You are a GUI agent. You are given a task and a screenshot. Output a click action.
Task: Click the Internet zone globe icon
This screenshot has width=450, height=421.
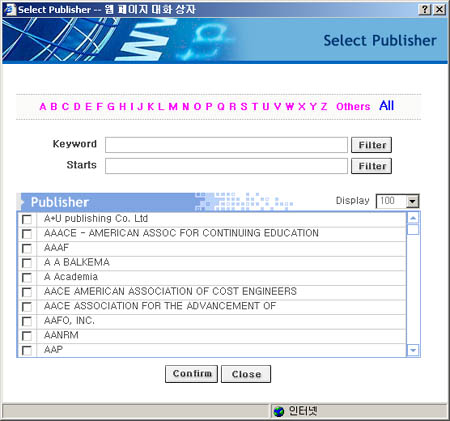[279, 412]
